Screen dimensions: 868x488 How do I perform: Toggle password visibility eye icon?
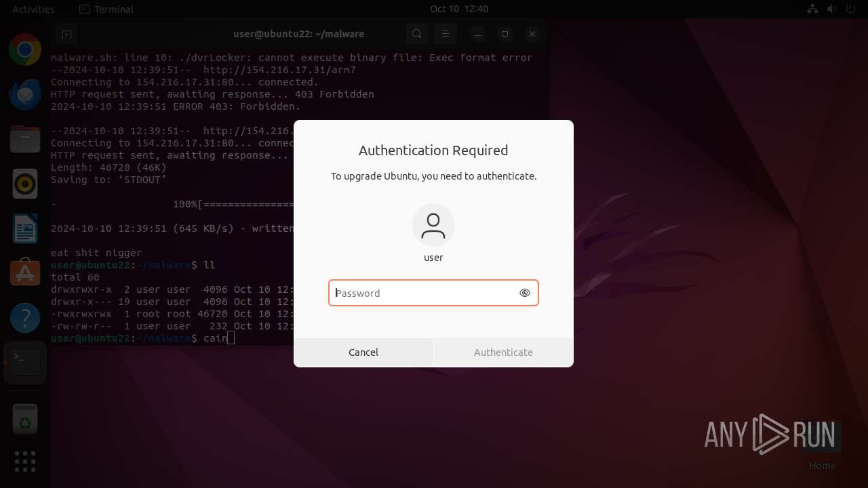524,293
